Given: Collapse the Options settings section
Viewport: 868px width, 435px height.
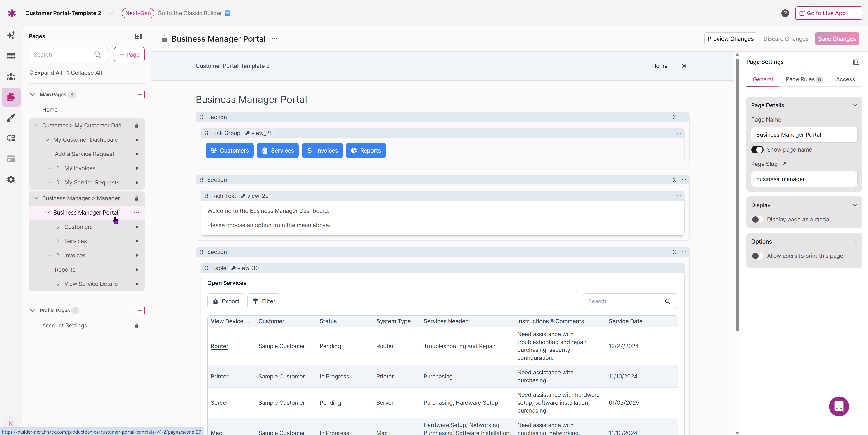Looking at the screenshot, I should point(855,242).
